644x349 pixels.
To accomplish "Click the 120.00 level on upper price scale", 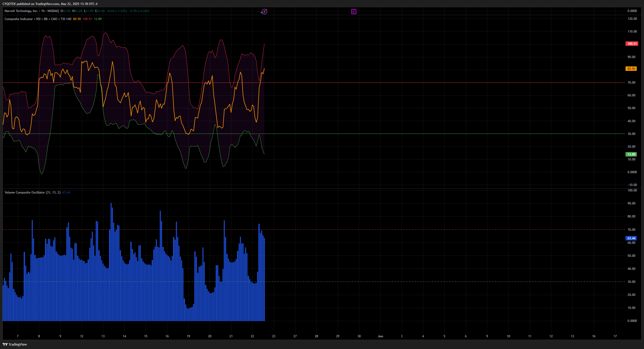I will click(x=632, y=19).
